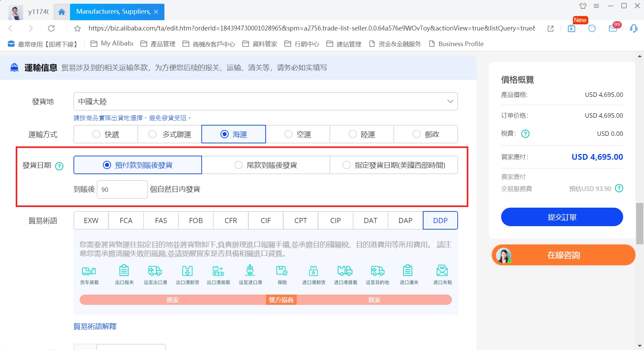Open the New video player icon
Viewport: 644px width, 350px height.
coord(572,28)
